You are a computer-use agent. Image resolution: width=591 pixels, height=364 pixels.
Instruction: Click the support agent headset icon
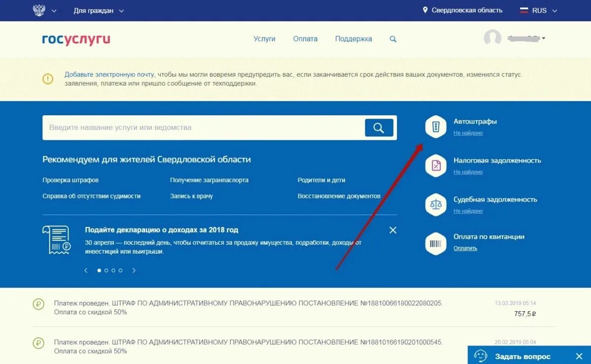[481, 356]
